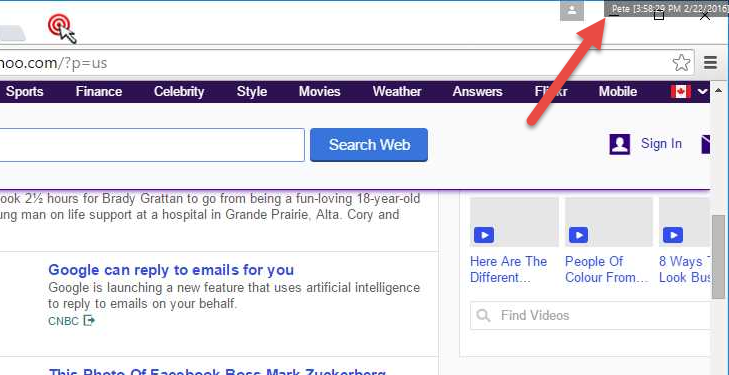Open 'People Of Colour From...' video link
729x375 pixels.
click(607, 270)
